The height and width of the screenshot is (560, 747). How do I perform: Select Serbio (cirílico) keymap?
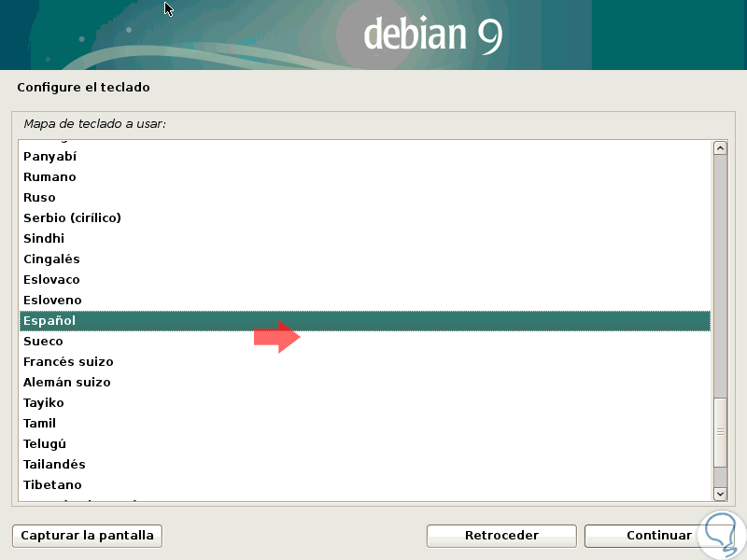click(x=365, y=218)
